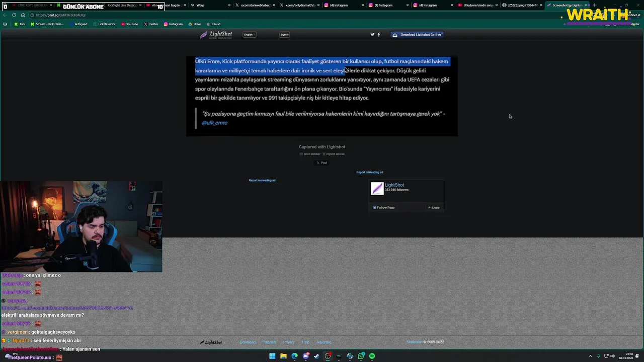Click Report misleading ad above the LightShot widget

coord(370,172)
